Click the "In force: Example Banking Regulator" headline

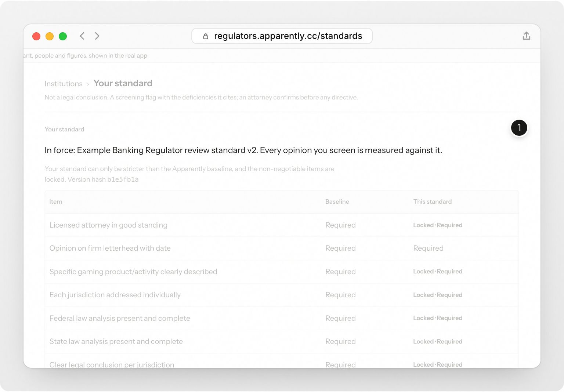point(243,150)
